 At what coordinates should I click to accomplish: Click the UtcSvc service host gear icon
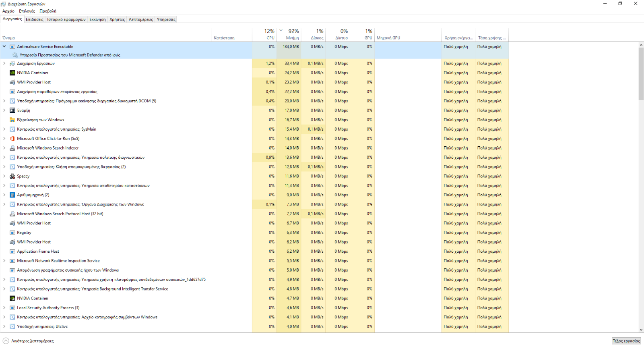(12, 327)
